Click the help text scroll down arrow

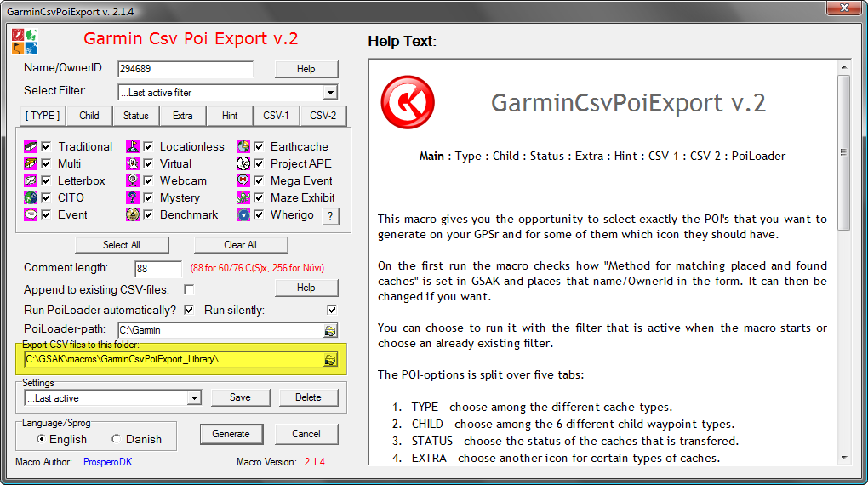coord(843,457)
